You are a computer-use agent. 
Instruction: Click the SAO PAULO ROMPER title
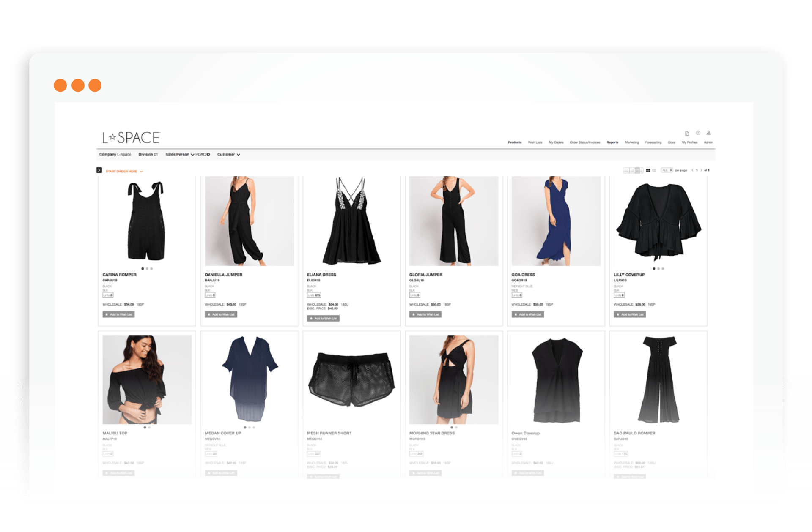pyautogui.click(x=634, y=433)
